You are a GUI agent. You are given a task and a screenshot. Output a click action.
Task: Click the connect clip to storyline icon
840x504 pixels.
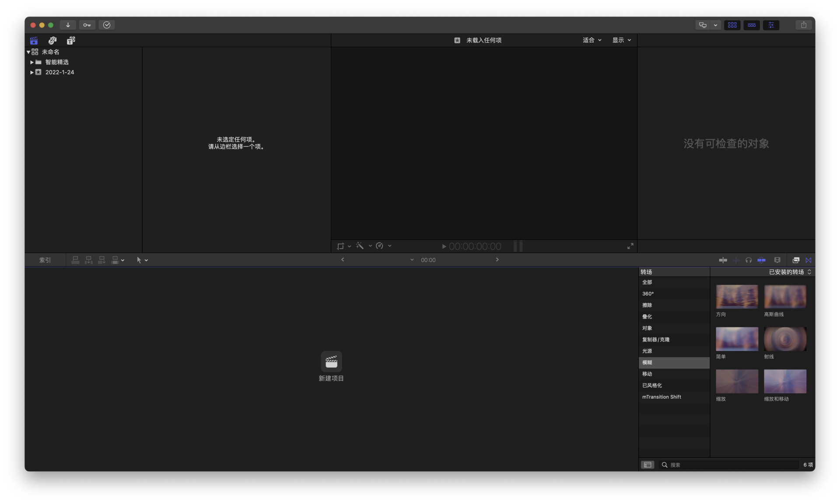[75, 260]
